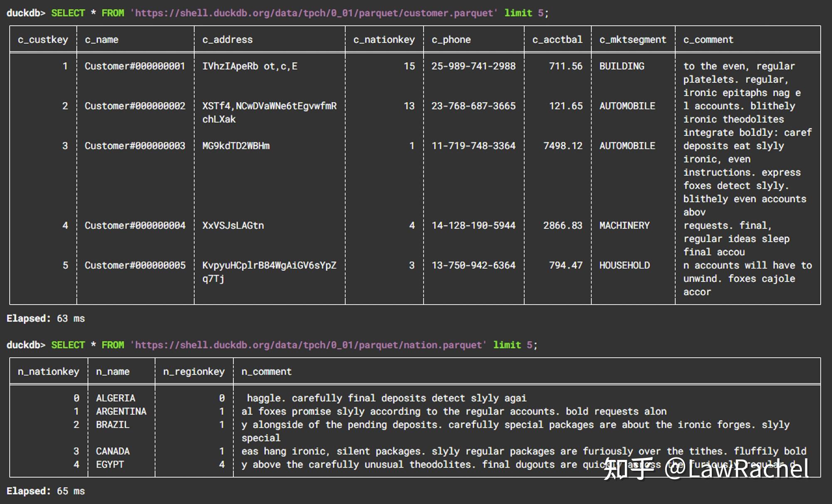832x504 pixels.
Task: Click the c_acctbal column header
Action: 557,40
